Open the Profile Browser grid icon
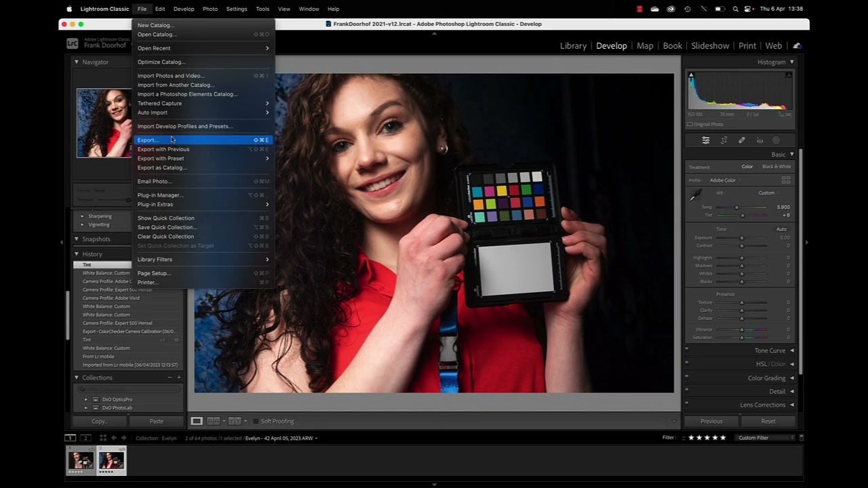 (786, 180)
